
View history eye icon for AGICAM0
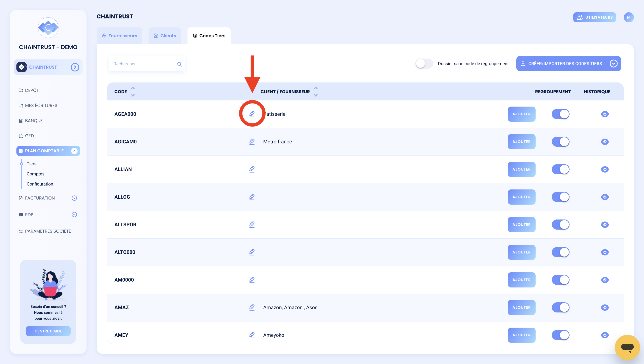[605, 142]
